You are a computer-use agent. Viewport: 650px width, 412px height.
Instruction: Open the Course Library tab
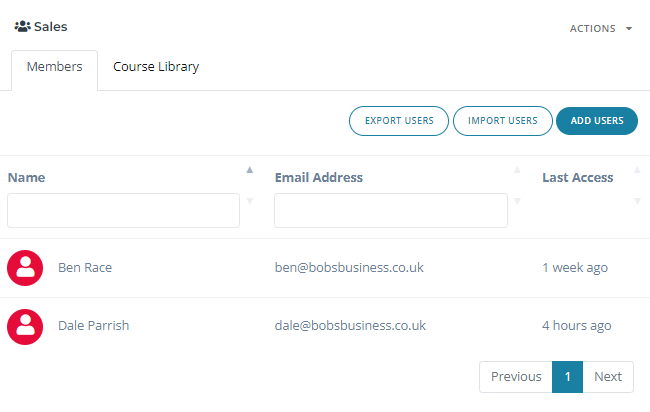pos(156,67)
